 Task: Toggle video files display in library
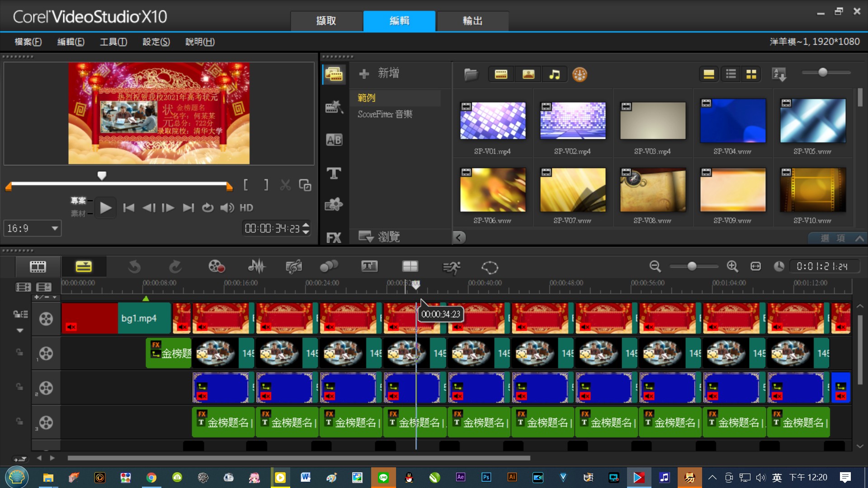tap(501, 74)
